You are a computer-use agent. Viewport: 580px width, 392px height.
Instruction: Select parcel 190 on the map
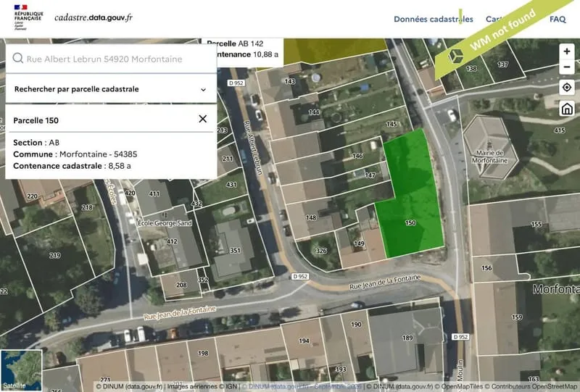coord(356,325)
